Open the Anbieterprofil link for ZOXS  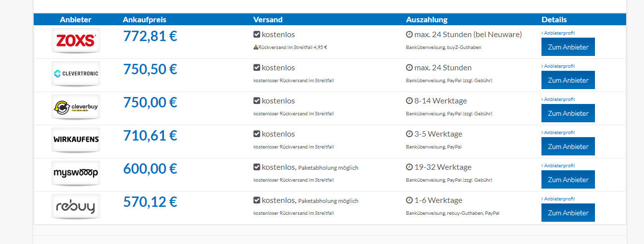pos(558,33)
